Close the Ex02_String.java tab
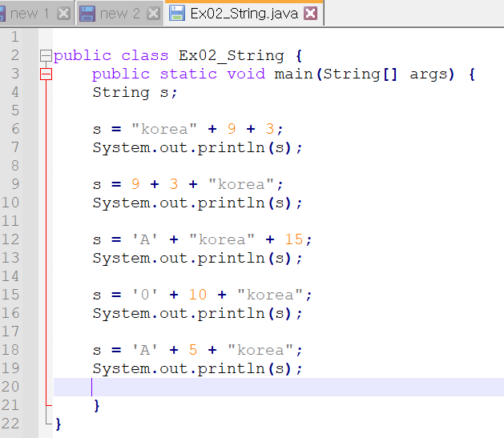 pyautogui.click(x=311, y=14)
